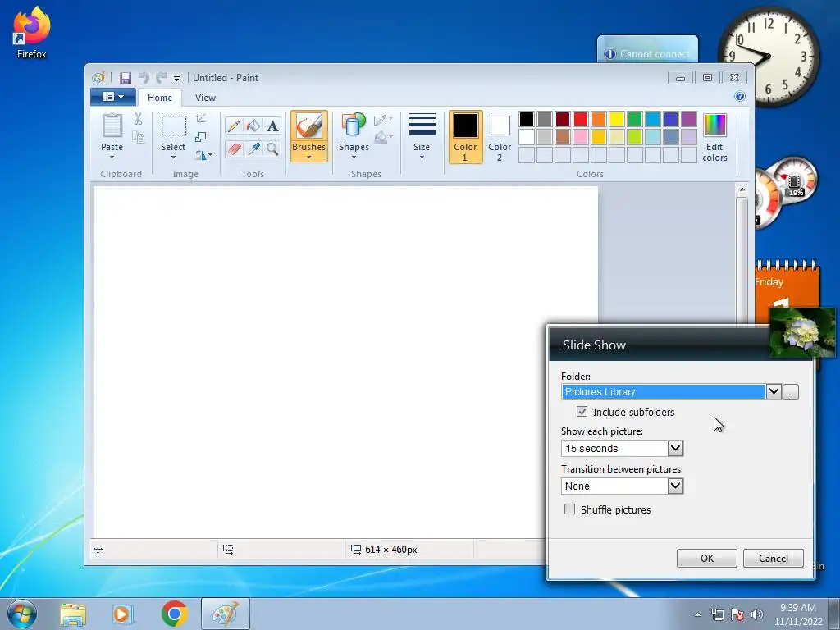Click Cancel in Slide Show dialog
The width and height of the screenshot is (840, 630).
[773, 558]
